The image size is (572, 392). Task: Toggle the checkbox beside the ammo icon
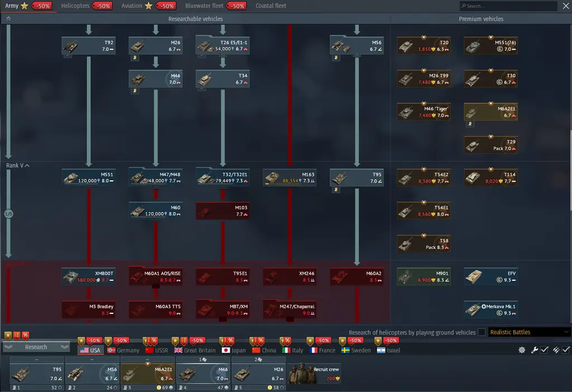[x=566, y=350]
